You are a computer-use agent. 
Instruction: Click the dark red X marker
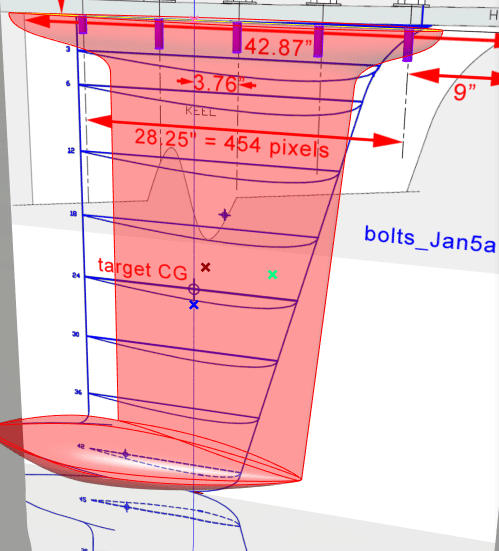tap(206, 267)
